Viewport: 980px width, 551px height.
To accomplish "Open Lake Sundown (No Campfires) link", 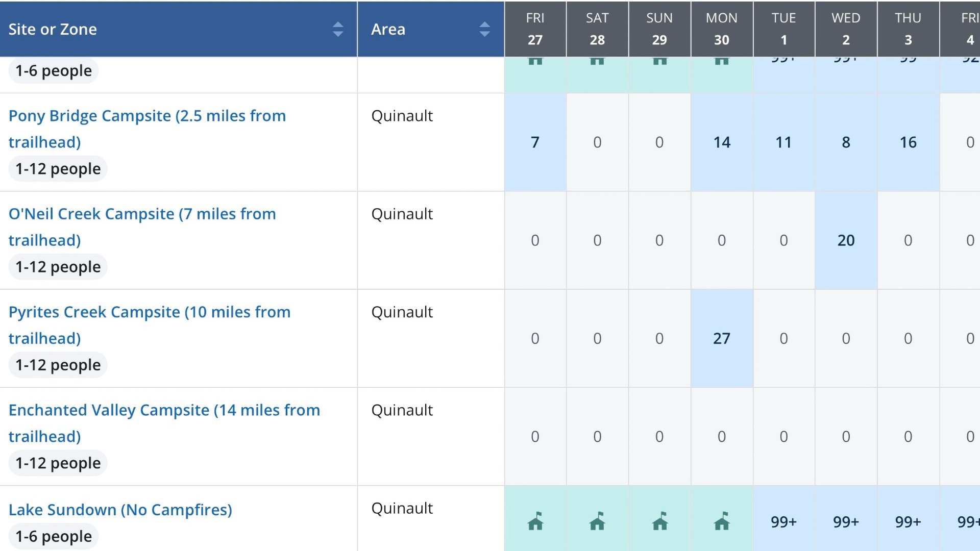I will point(120,509).
